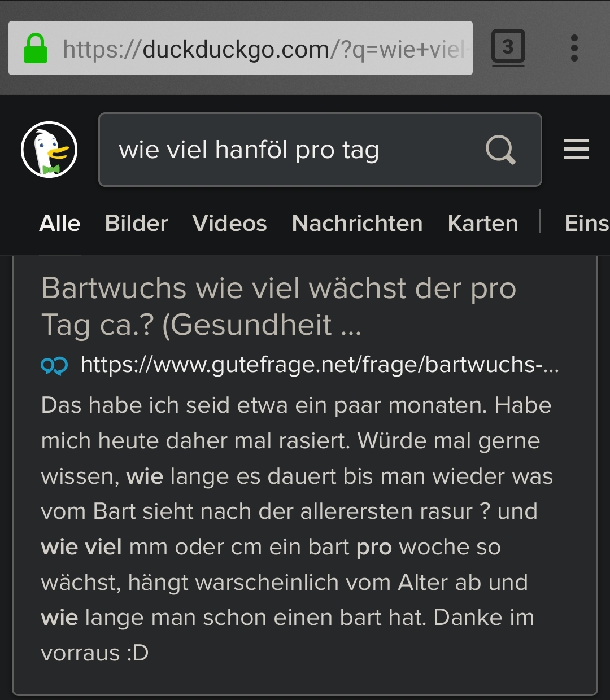Open the browser tab switcher showing 3
Image resolution: width=610 pixels, height=700 pixels.
point(508,47)
